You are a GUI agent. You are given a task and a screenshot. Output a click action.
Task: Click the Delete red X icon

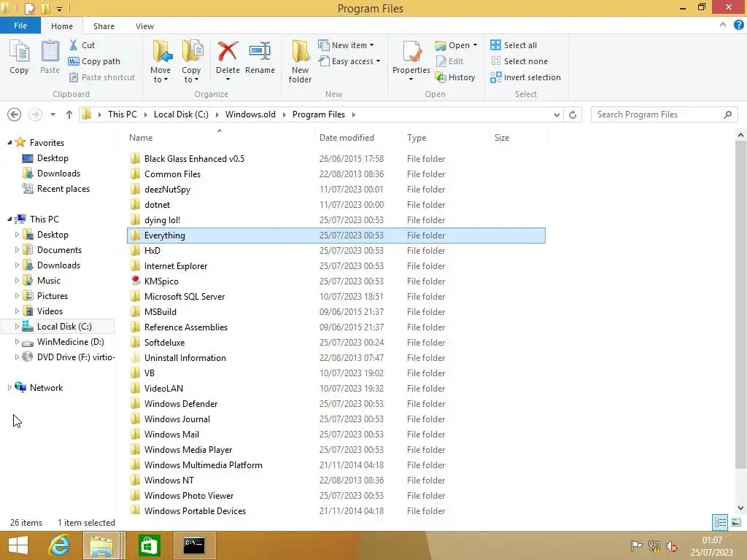point(228,52)
